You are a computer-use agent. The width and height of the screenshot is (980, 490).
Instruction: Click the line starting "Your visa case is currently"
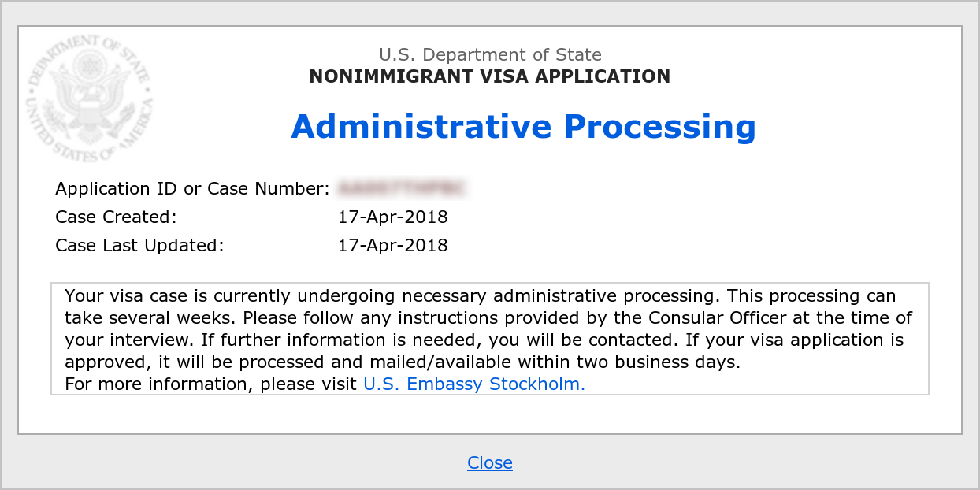tap(480, 296)
